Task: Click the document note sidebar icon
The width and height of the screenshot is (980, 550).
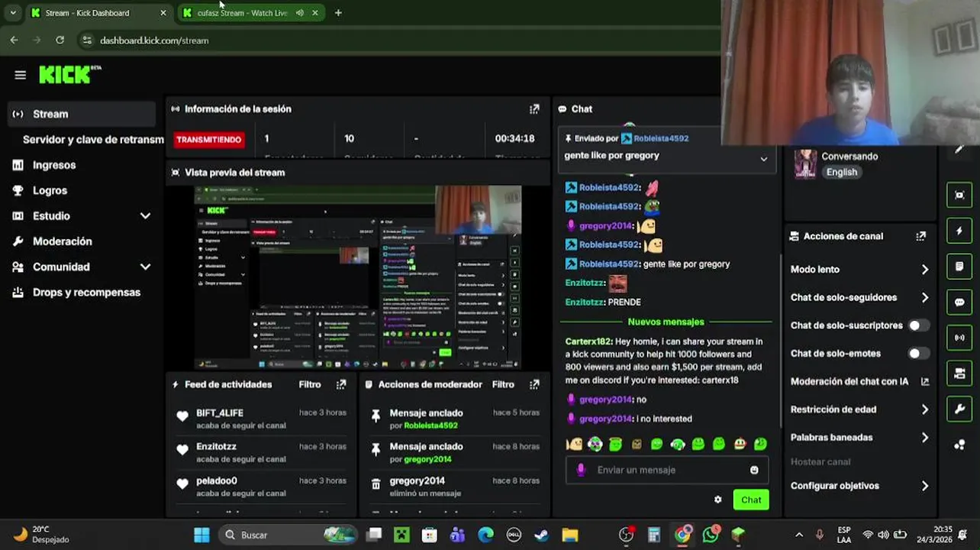Action: (959, 267)
